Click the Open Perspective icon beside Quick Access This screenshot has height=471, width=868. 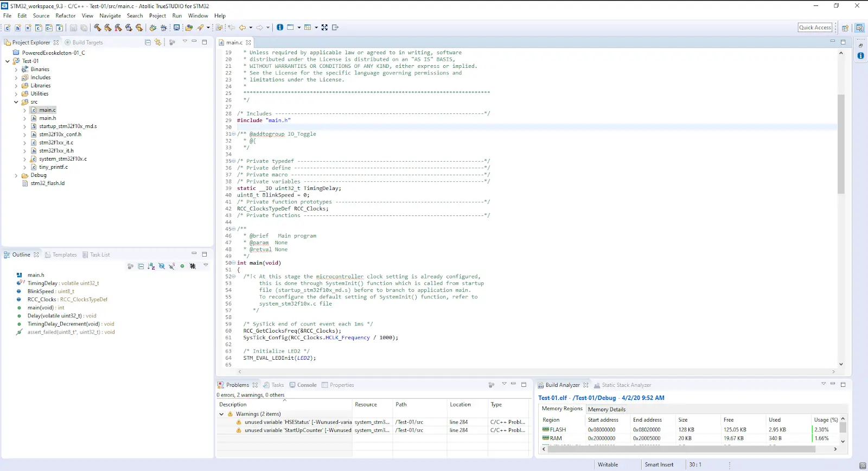845,28
